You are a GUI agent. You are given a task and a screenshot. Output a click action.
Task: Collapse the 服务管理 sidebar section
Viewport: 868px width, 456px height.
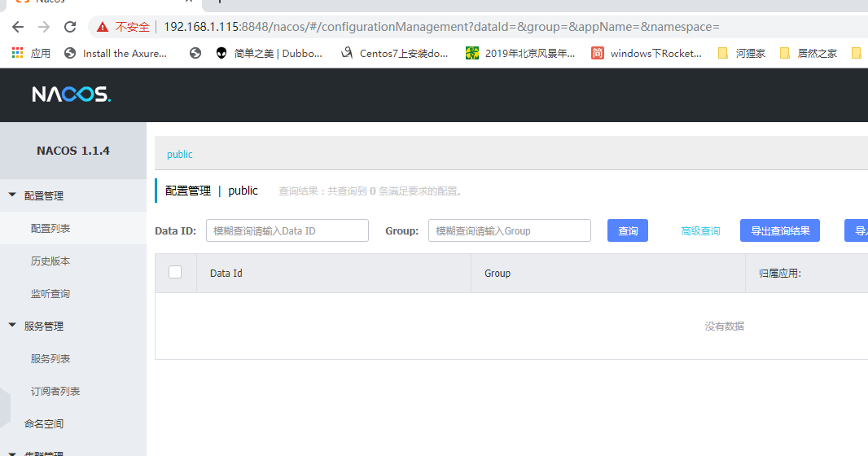12,325
